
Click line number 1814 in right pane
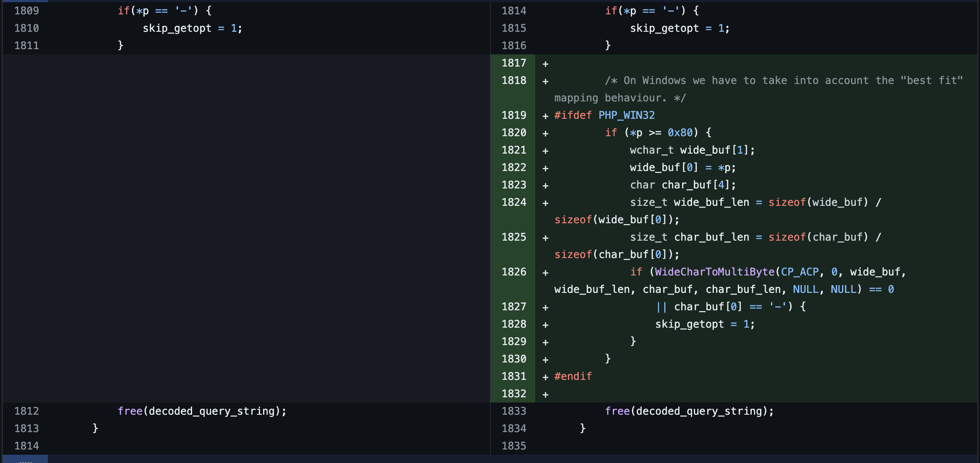coord(514,11)
